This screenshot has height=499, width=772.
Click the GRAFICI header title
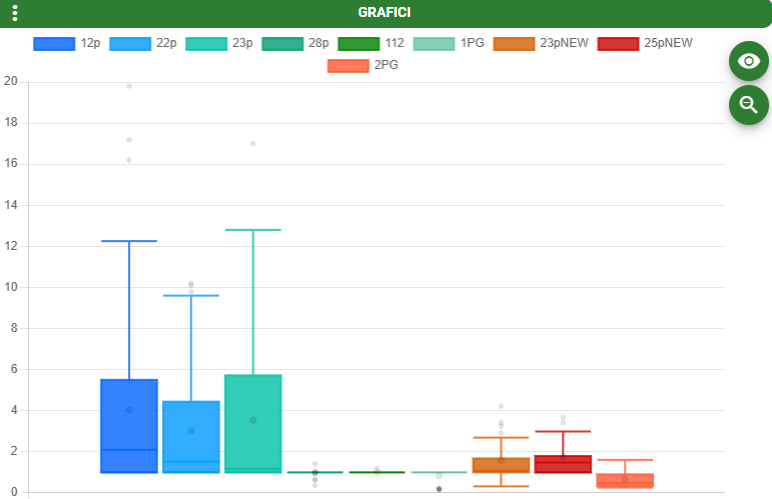click(385, 13)
